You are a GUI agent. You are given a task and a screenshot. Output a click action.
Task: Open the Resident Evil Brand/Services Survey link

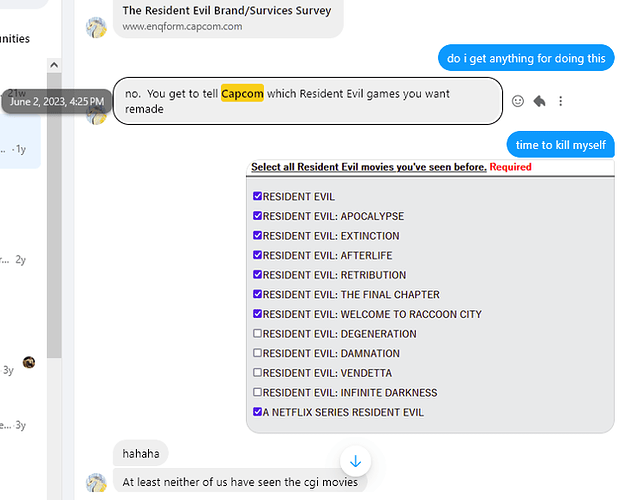[x=227, y=11]
